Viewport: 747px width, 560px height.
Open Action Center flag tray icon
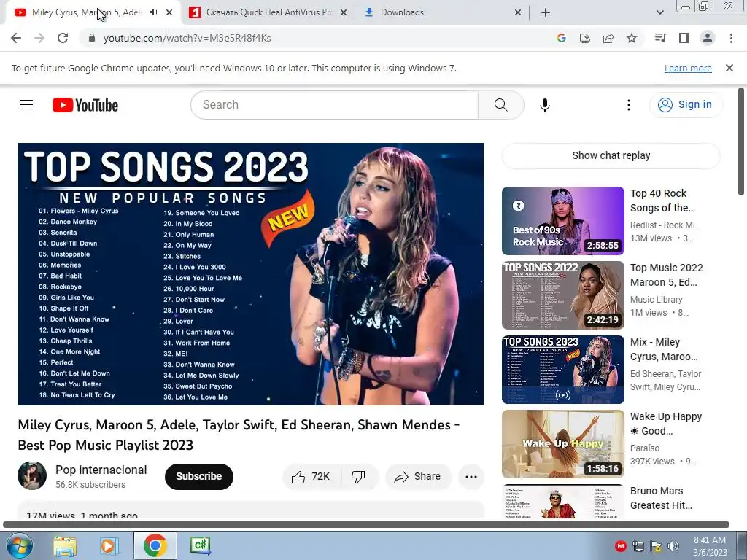coord(656,546)
